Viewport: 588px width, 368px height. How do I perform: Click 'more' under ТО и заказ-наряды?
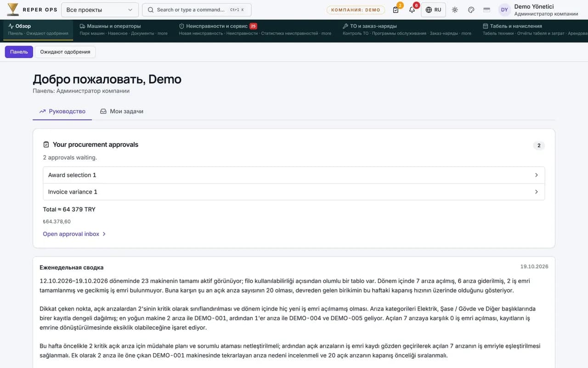coord(466,34)
